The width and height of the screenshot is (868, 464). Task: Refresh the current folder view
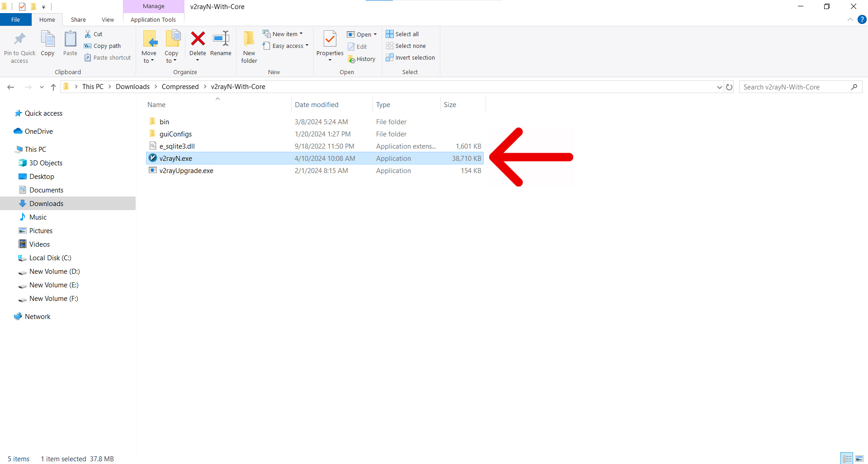(x=729, y=87)
